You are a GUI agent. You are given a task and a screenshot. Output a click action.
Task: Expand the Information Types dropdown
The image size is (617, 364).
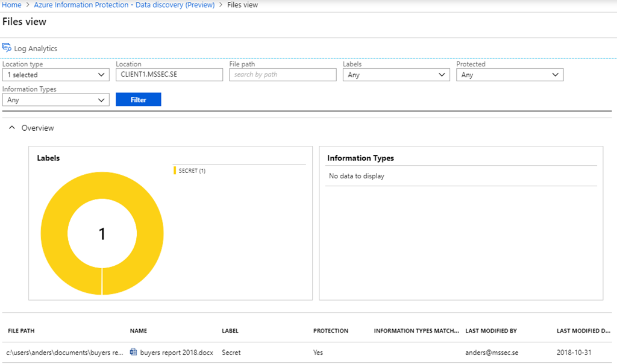pyautogui.click(x=55, y=100)
